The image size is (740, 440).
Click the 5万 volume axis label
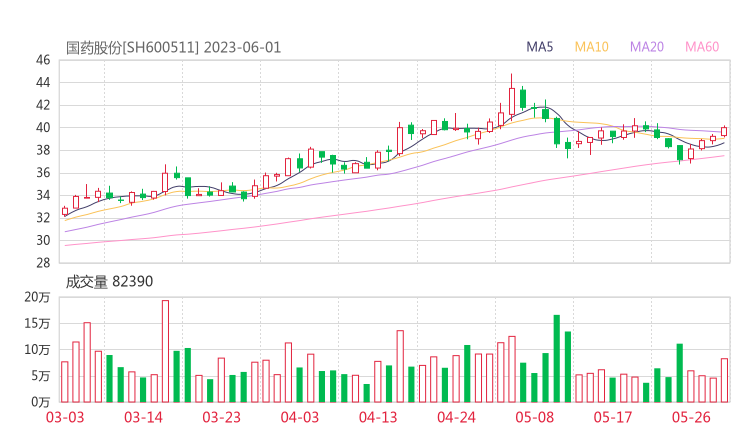click(x=41, y=376)
